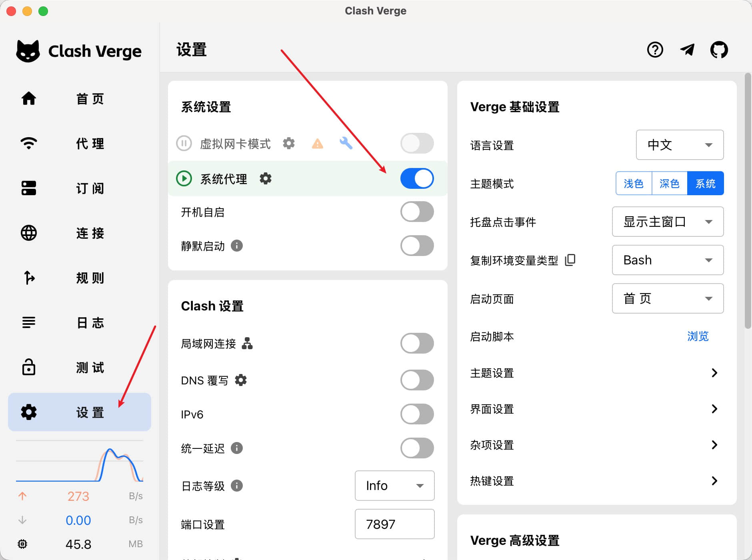Open DNS 覆写 gear settings
The width and height of the screenshot is (752, 560).
(x=241, y=380)
